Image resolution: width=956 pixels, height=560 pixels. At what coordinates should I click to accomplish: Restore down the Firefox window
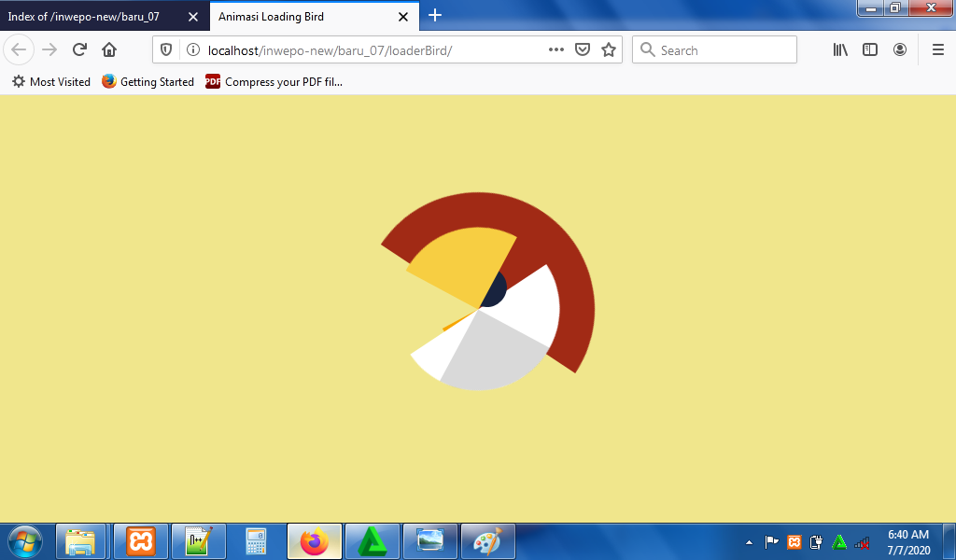(x=895, y=7)
